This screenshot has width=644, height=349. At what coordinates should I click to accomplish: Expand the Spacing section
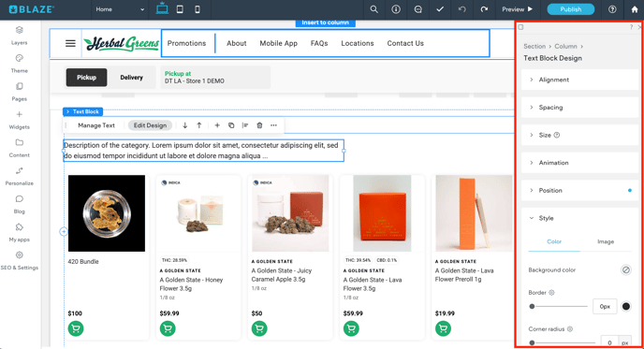click(x=580, y=108)
